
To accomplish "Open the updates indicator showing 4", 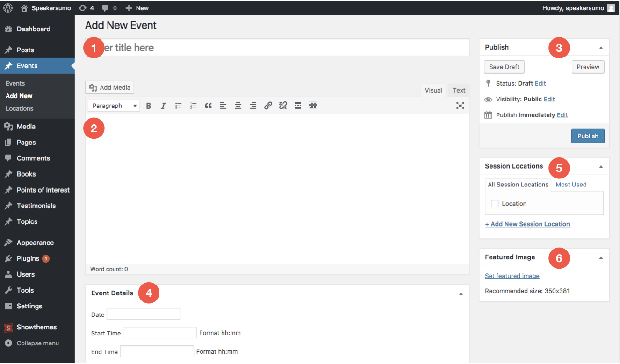I will pyautogui.click(x=87, y=8).
